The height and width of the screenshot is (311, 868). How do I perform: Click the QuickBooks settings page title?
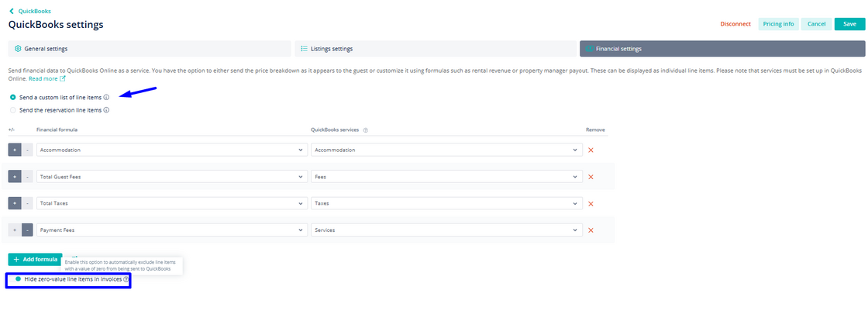pyautogui.click(x=56, y=24)
